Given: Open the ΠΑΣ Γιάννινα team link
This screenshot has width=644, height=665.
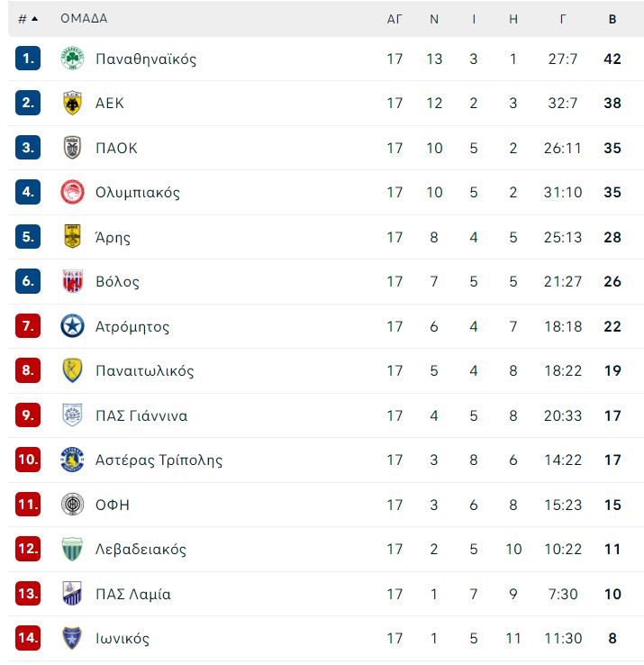Looking at the screenshot, I should 141,415.
